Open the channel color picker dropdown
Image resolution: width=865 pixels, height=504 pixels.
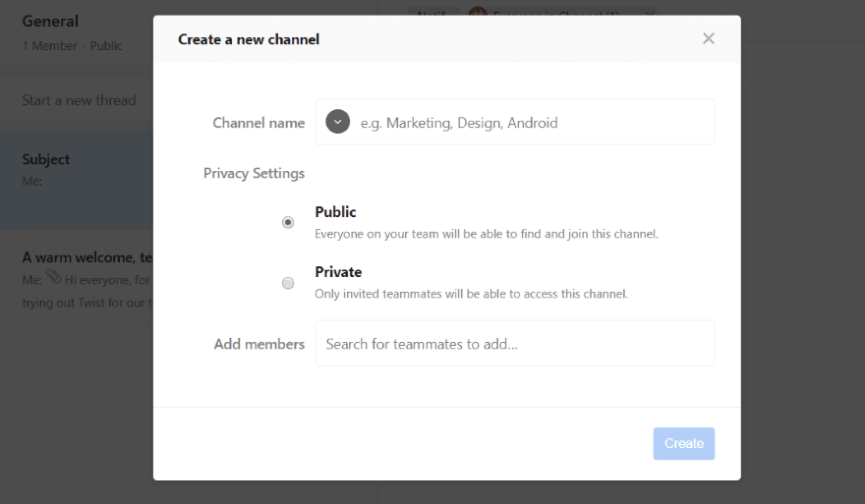click(x=337, y=122)
